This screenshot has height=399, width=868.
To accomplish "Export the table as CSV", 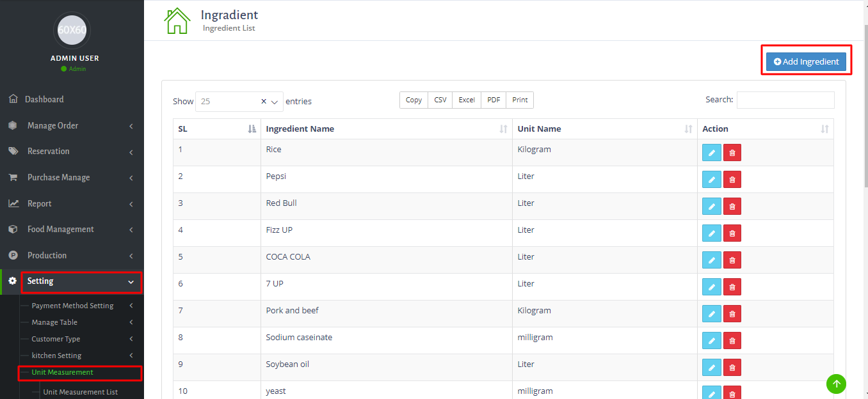I will click(x=440, y=100).
